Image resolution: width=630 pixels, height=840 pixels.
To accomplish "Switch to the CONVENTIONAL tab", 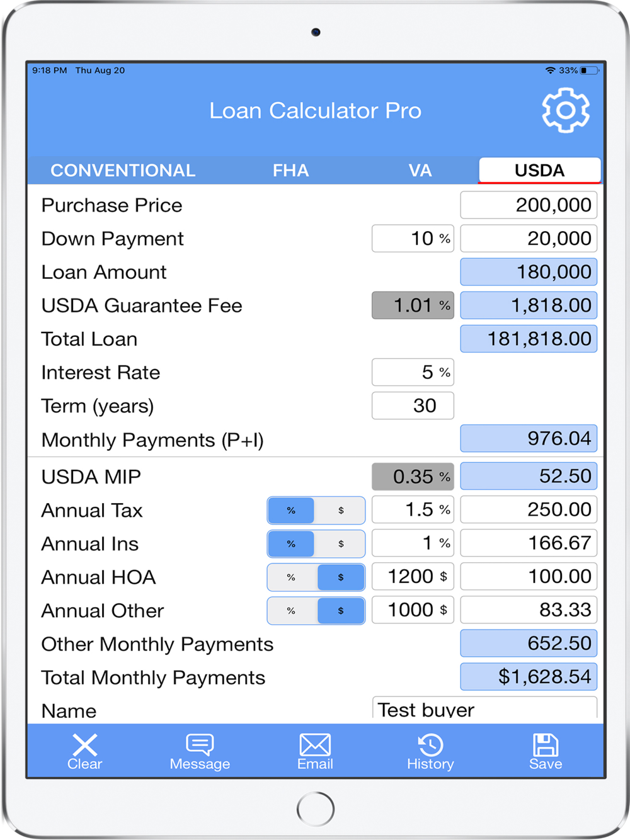I will [123, 171].
